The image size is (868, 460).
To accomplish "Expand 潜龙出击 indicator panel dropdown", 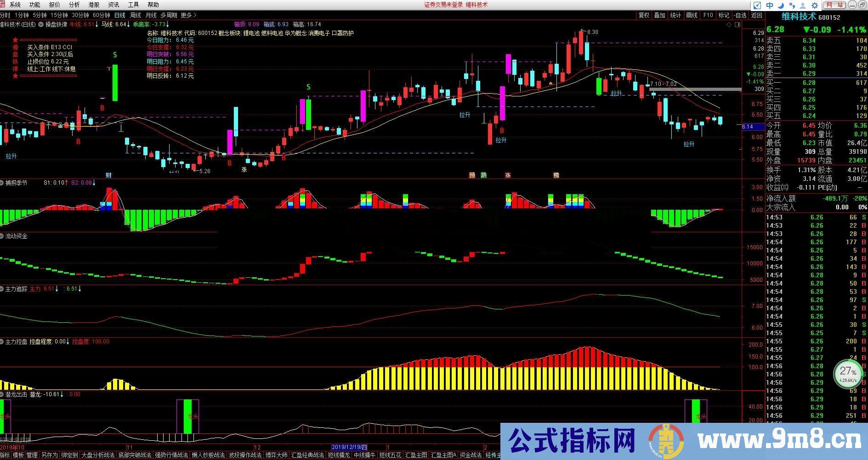I will point(2,394).
